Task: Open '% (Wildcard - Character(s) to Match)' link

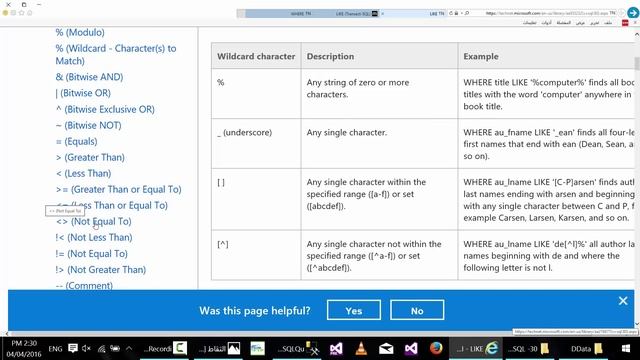Action: (x=116, y=54)
